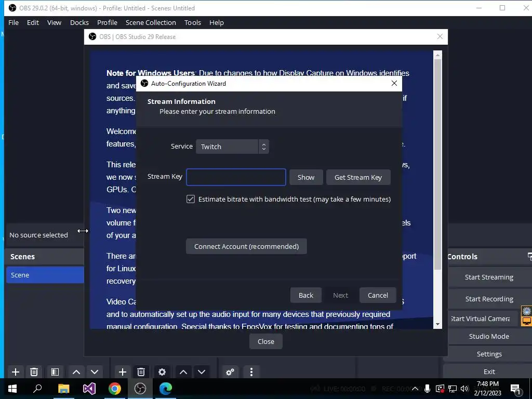532x399 pixels.
Task: Click the Get Stream Key button
Action: click(x=358, y=178)
